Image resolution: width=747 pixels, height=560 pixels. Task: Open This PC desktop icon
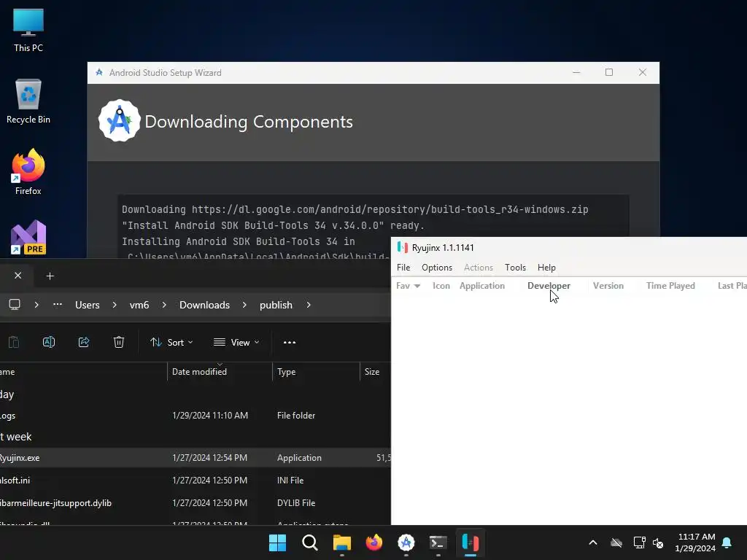tap(28, 30)
